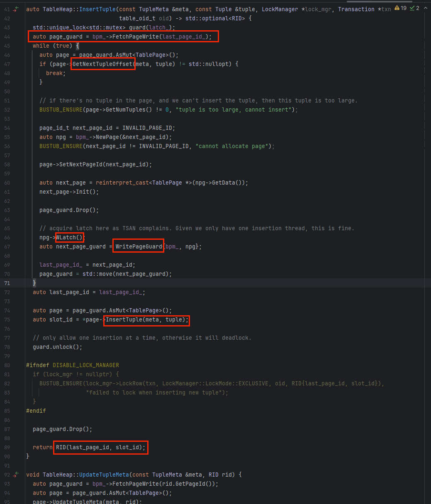
Task: Click the green checkmark typo icon
Action: tap(412, 8)
